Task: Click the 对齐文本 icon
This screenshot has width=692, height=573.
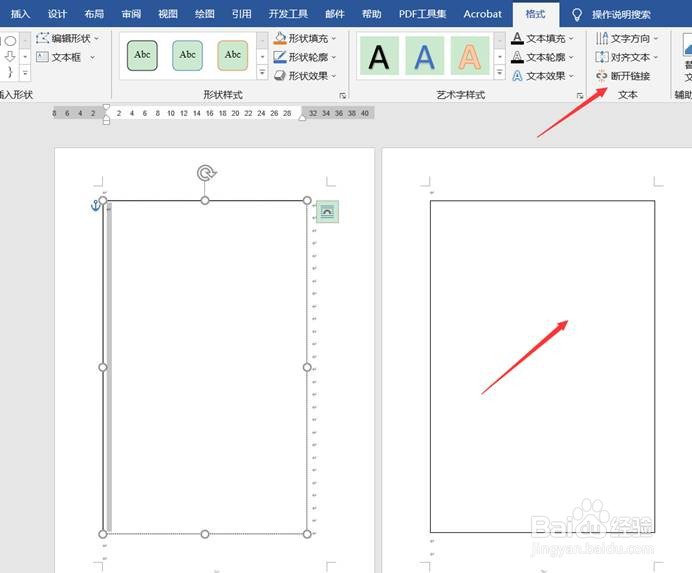Action: [602, 57]
